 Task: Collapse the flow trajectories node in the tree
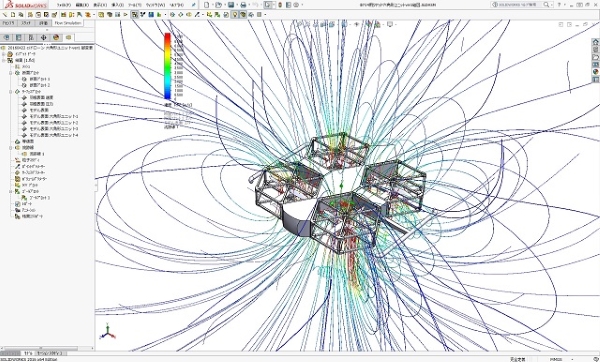[11, 148]
